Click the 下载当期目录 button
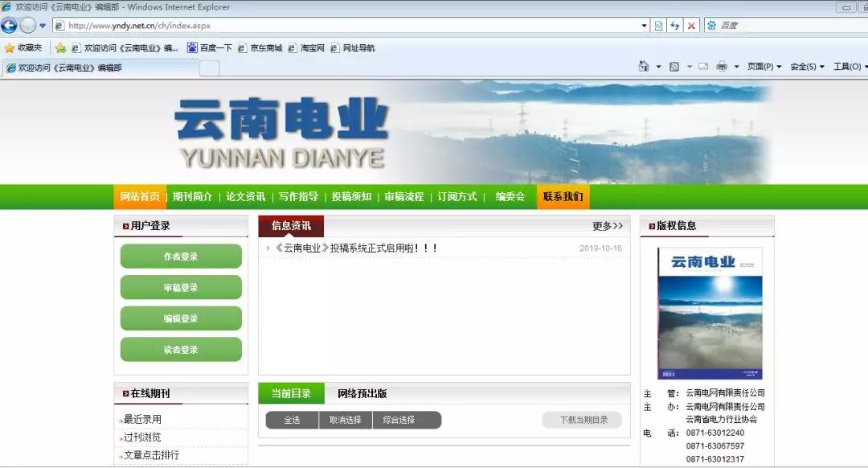The height and width of the screenshot is (468, 868). 583,420
